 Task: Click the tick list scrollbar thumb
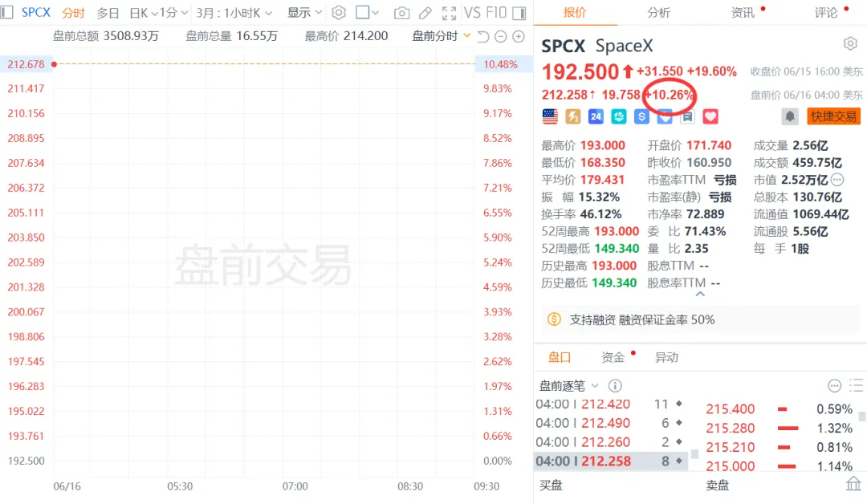tap(694, 454)
